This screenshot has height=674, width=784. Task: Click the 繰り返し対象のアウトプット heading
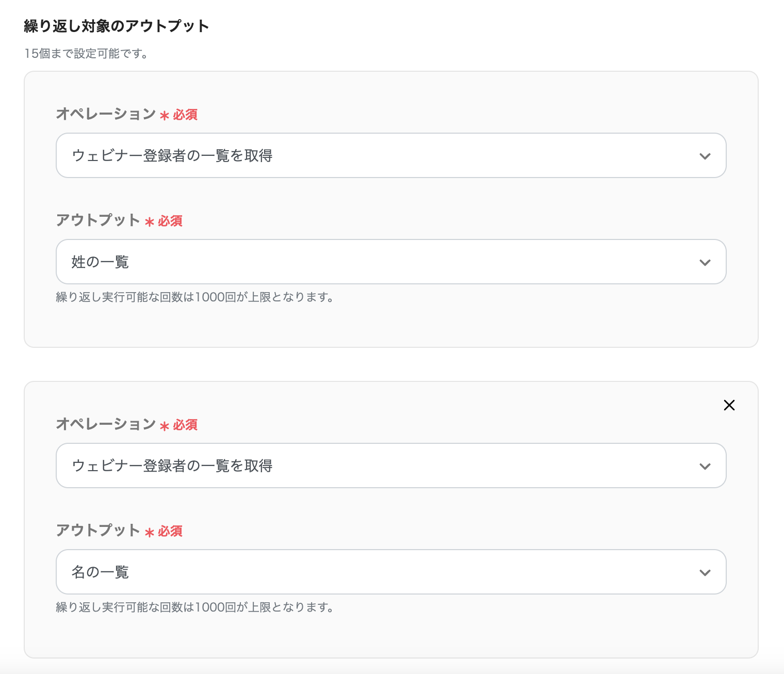point(117,26)
